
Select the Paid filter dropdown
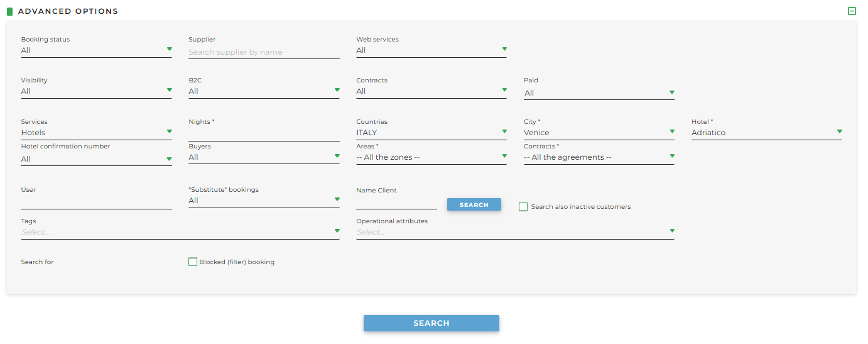pyautogui.click(x=599, y=93)
